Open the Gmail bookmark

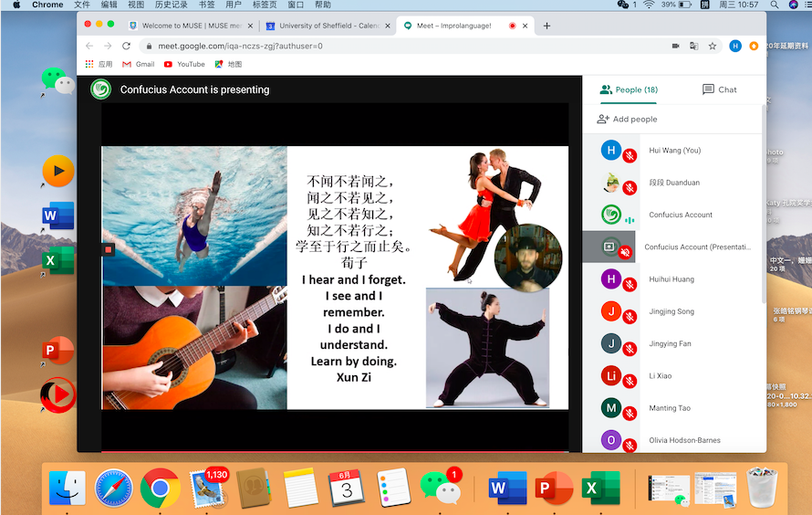pos(138,64)
